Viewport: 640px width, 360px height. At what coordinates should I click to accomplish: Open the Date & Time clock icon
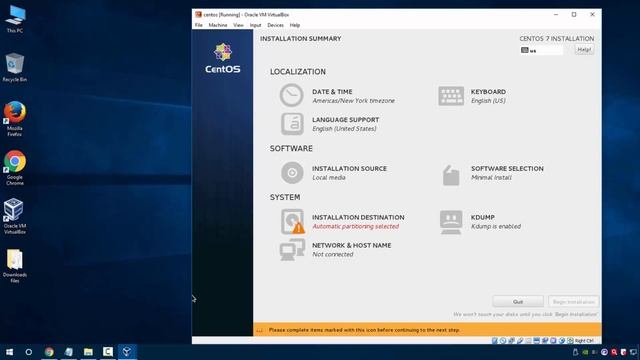click(x=291, y=95)
